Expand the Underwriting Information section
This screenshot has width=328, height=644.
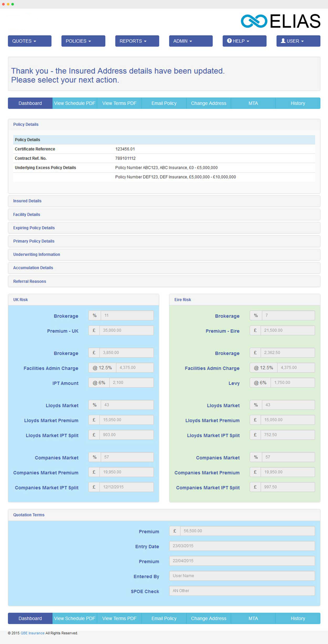(x=37, y=255)
